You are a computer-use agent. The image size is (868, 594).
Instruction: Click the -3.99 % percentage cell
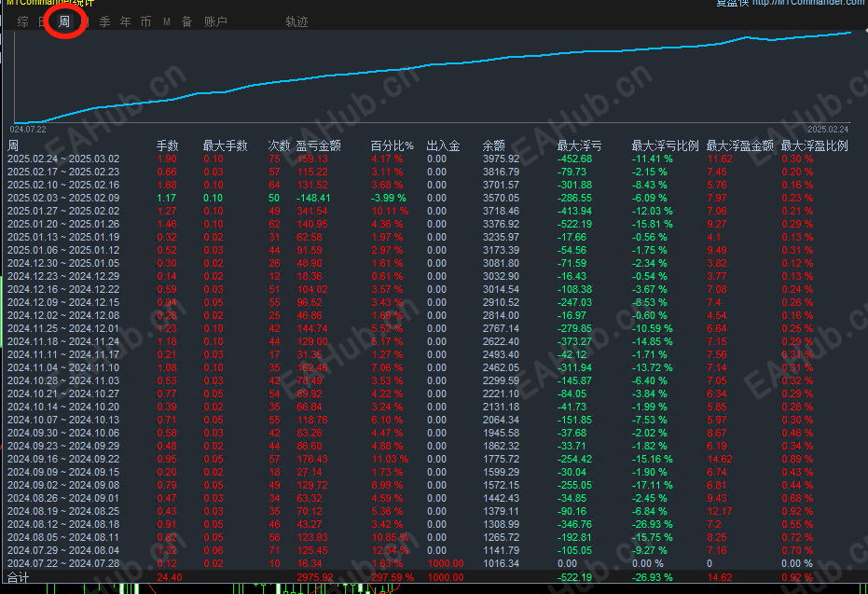(389, 198)
